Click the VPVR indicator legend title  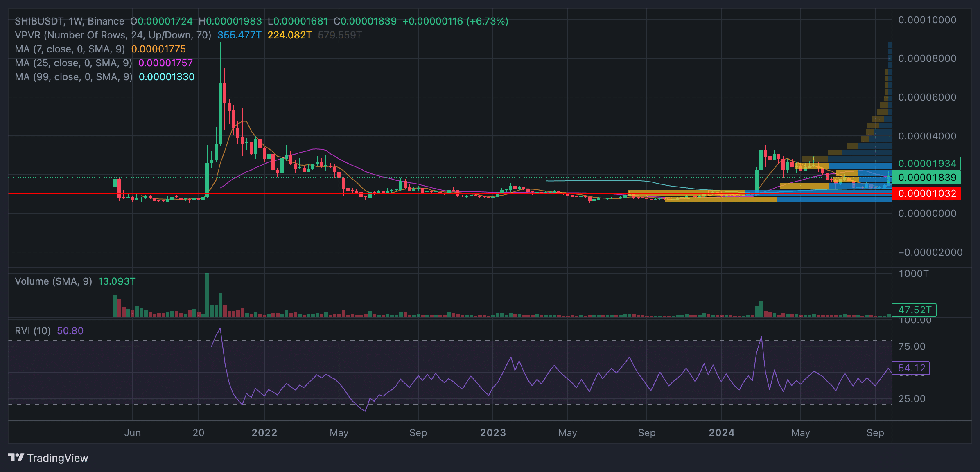click(x=113, y=35)
